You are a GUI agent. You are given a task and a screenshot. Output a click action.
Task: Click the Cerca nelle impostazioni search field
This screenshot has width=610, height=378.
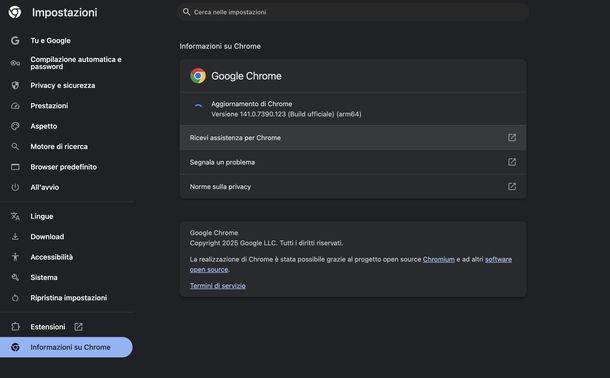point(353,12)
